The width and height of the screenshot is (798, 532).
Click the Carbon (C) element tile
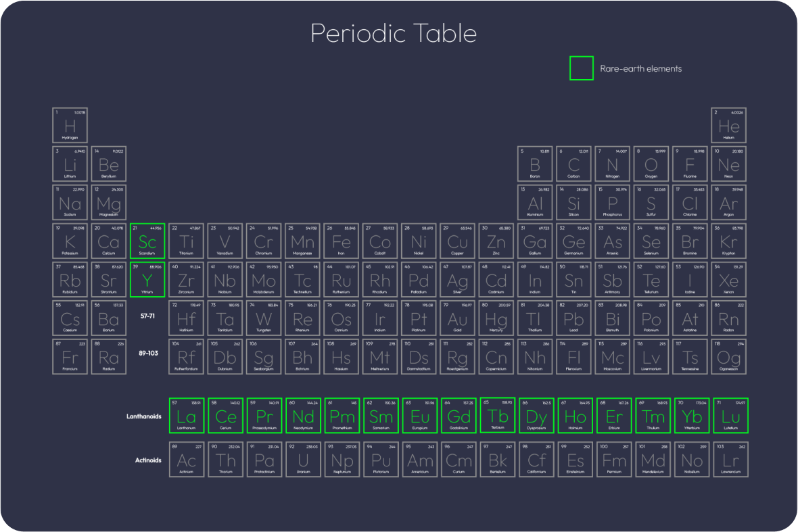point(573,164)
